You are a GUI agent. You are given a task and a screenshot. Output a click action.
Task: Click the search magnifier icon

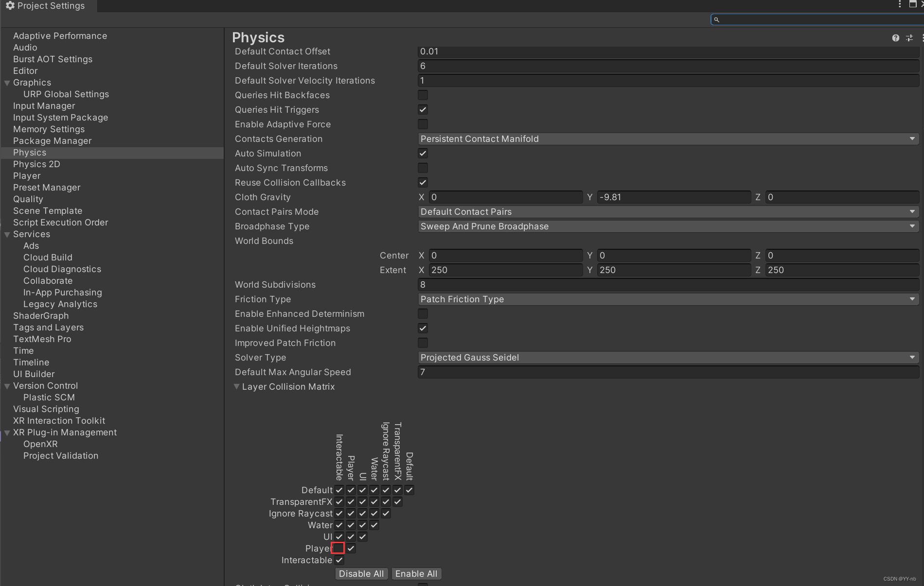(x=716, y=19)
